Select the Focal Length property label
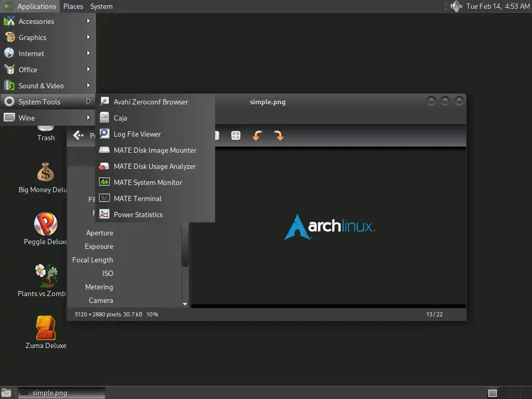Image resolution: width=532 pixels, height=399 pixels. click(x=92, y=260)
